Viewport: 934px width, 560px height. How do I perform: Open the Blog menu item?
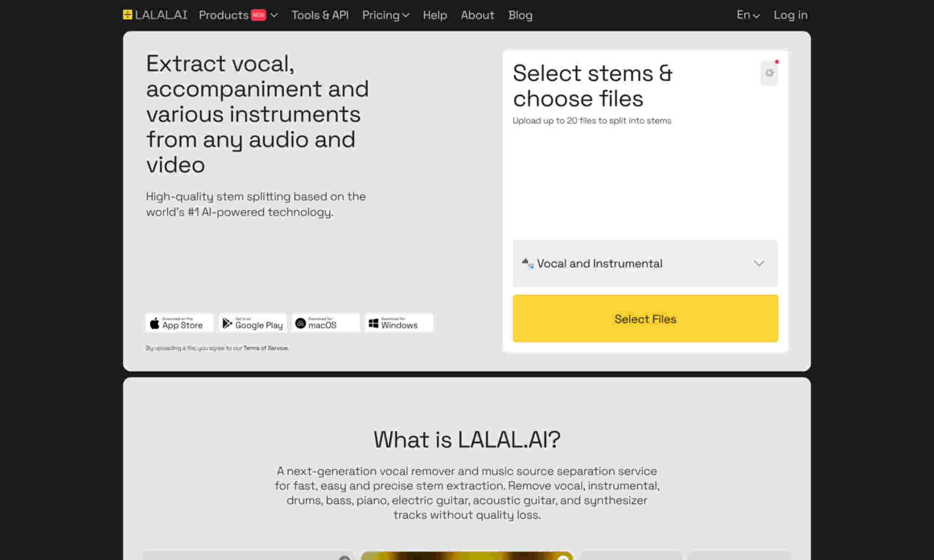[x=520, y=15]
